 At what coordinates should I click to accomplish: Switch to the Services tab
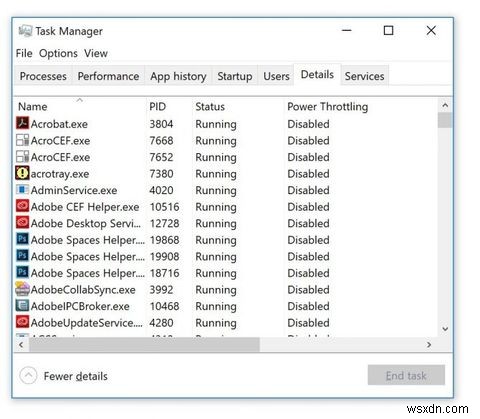pyautogui.click(x=364, y=76)
